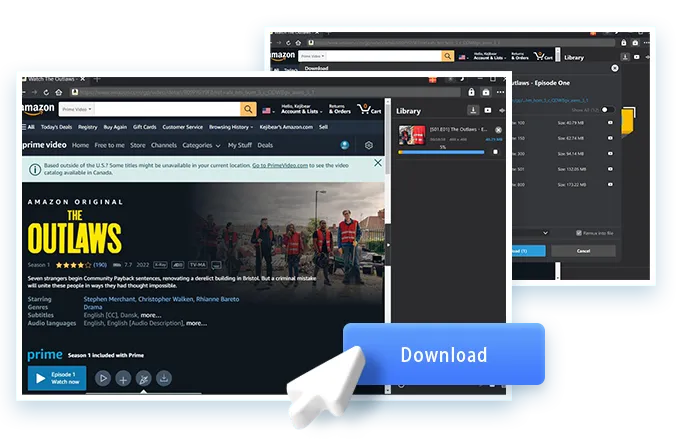Toggle Show All switch in back window dialog

coord(607,110)
